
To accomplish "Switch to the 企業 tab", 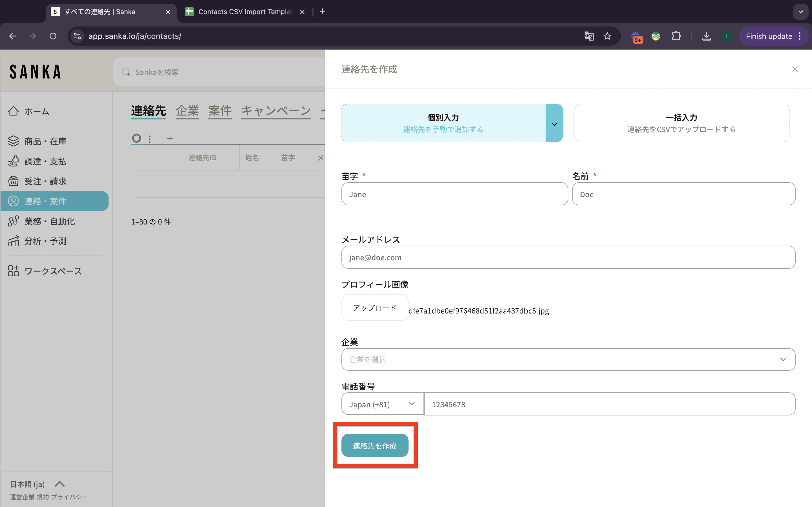I will [187, 111].
